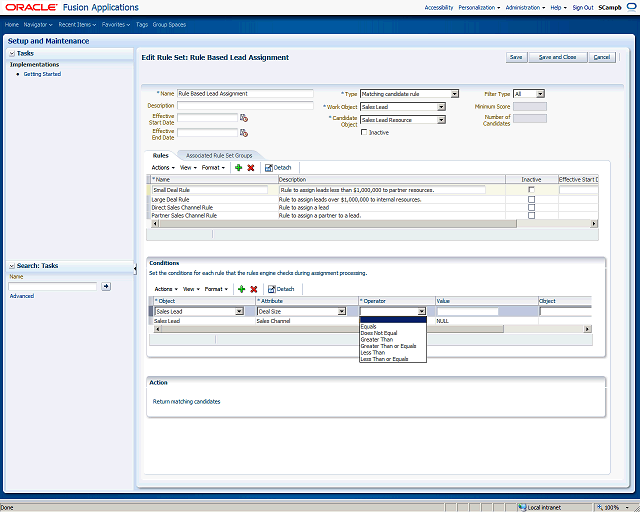
Task: Choose Less Than or Equals operator
Action: (x=393, y=359)
